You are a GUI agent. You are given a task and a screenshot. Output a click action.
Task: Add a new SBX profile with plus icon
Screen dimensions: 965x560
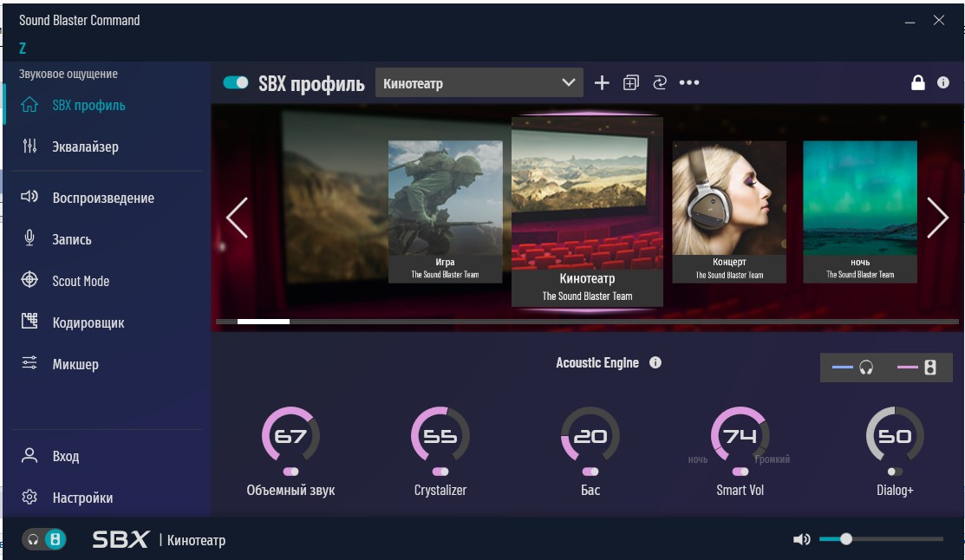pos(602,82)
